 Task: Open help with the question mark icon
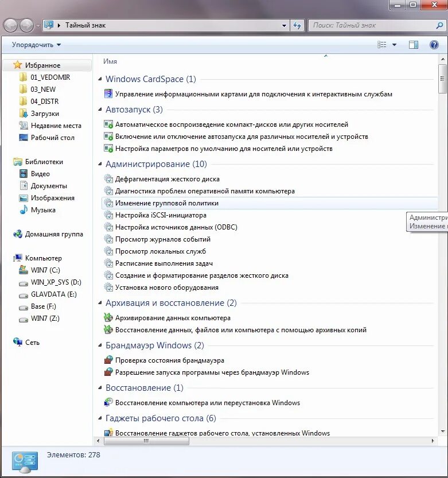[434, 45]
